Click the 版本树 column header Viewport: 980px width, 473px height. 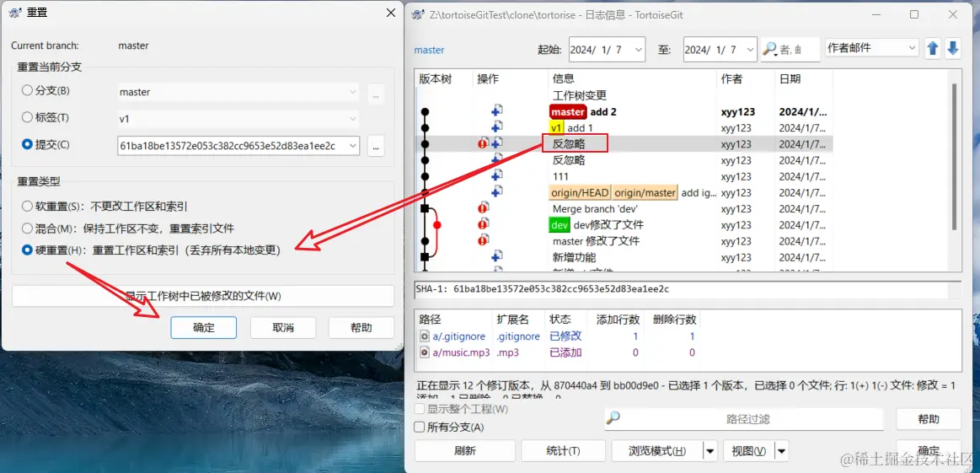point(444,79)
